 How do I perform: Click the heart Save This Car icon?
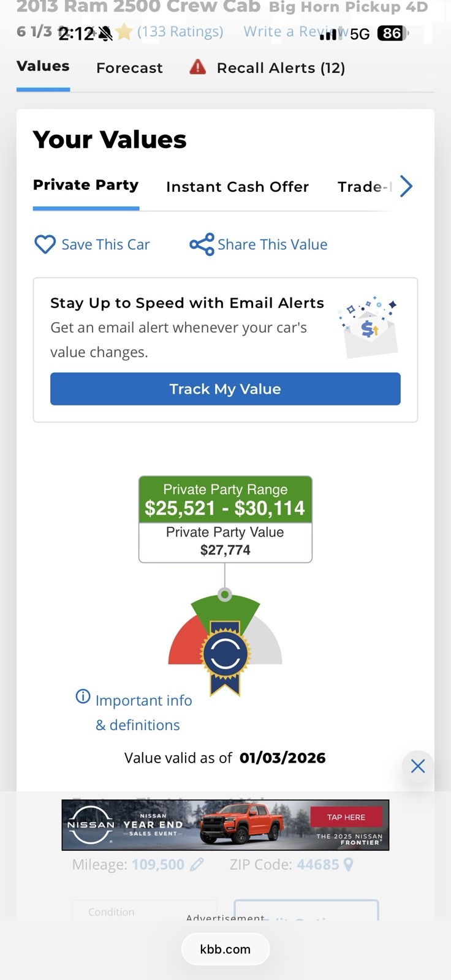tap(45, 244)
